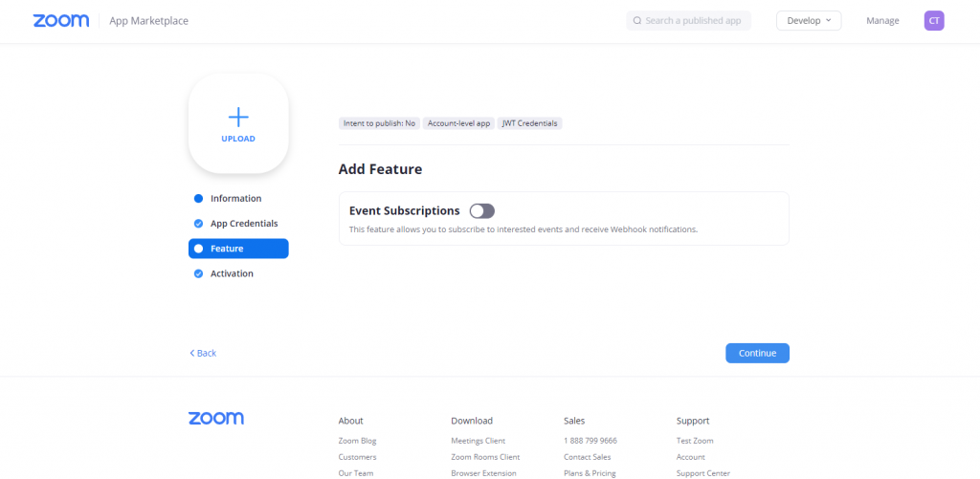980x479 pixels.
Task: Click the Activation step checkmark icon
Action: coord(198,273)
